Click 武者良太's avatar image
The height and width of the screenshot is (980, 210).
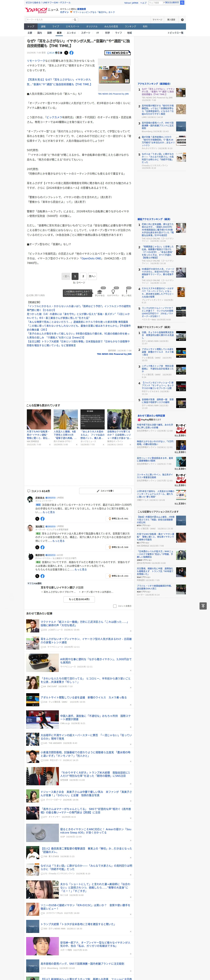(30, 499)
